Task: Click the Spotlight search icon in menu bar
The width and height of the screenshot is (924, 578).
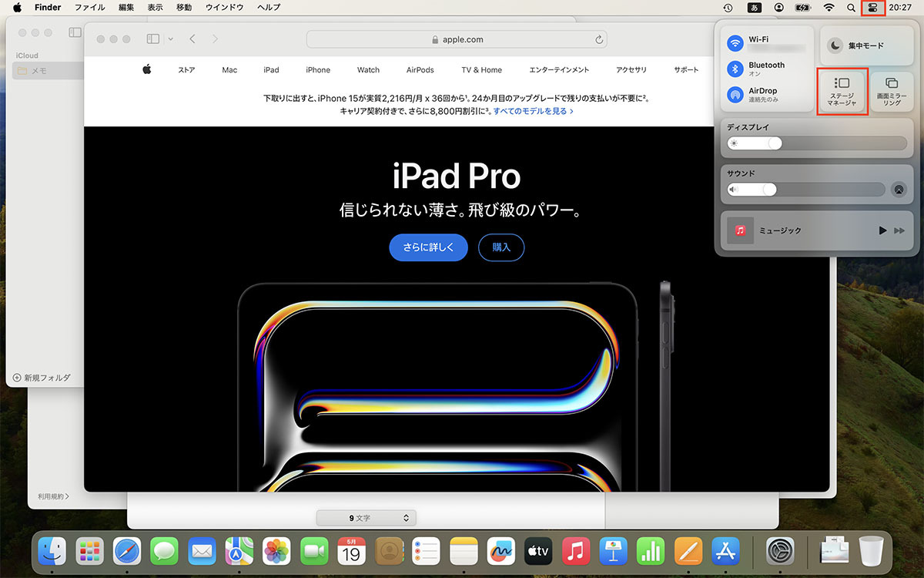Action: pyautogui.click(x=851, y=7)
